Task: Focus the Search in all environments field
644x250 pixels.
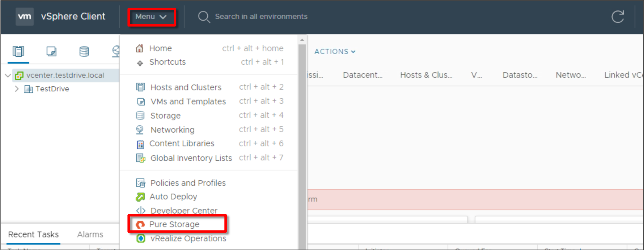Action: pyautogui.click(x=261, y=17)
